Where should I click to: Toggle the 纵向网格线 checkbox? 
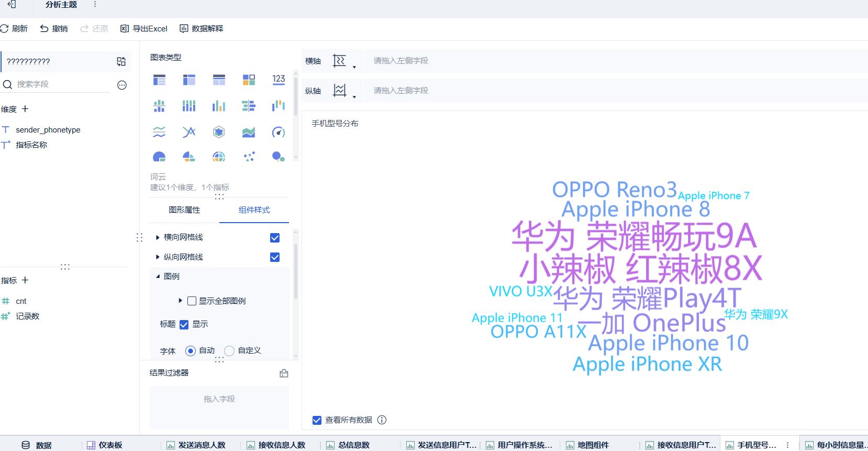(275, 257)
